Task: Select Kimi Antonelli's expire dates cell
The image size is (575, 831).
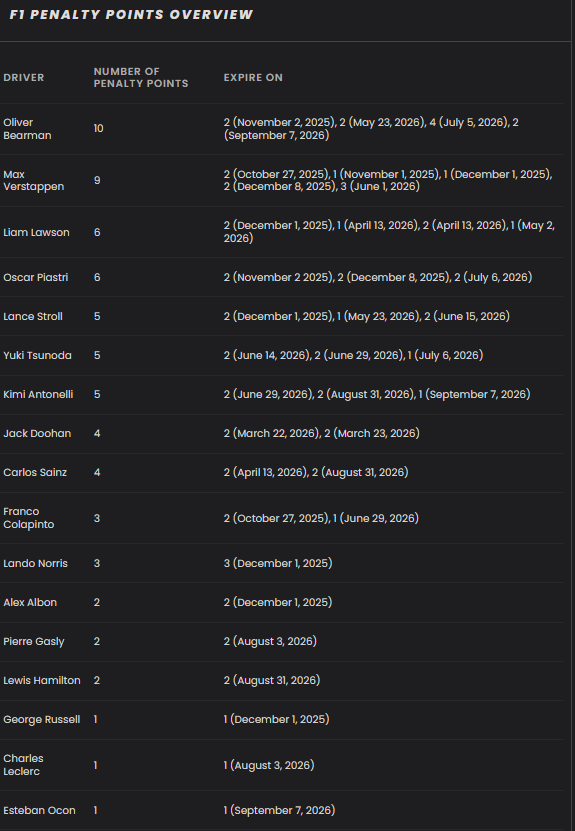Action: click(377, 394)
